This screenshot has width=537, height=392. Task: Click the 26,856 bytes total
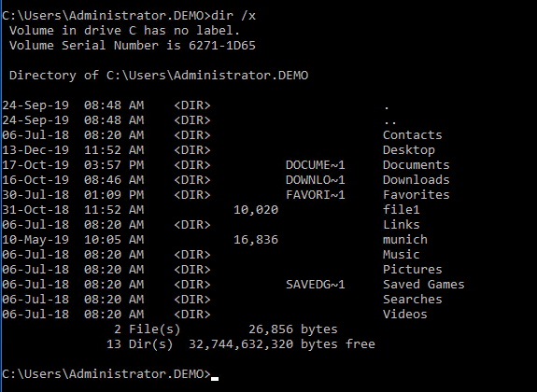click(x=293, y=329)
